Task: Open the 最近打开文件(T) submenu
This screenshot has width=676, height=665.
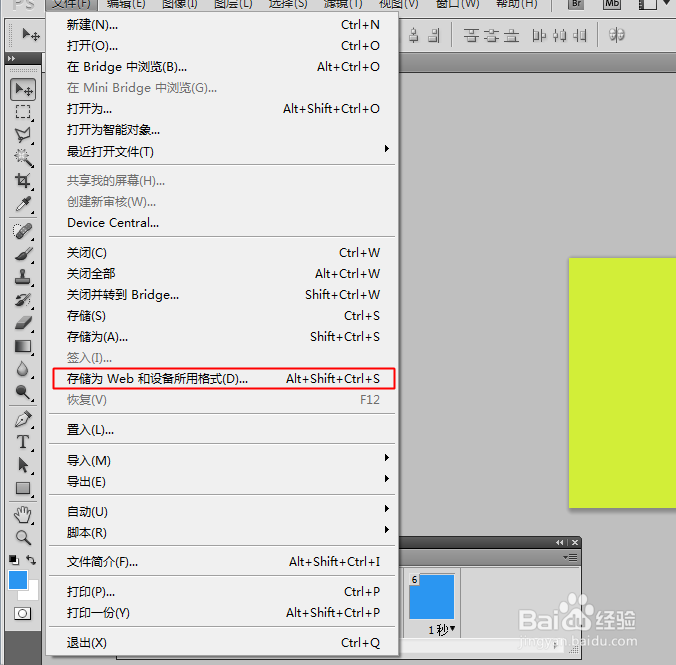Action: [222, 151]
